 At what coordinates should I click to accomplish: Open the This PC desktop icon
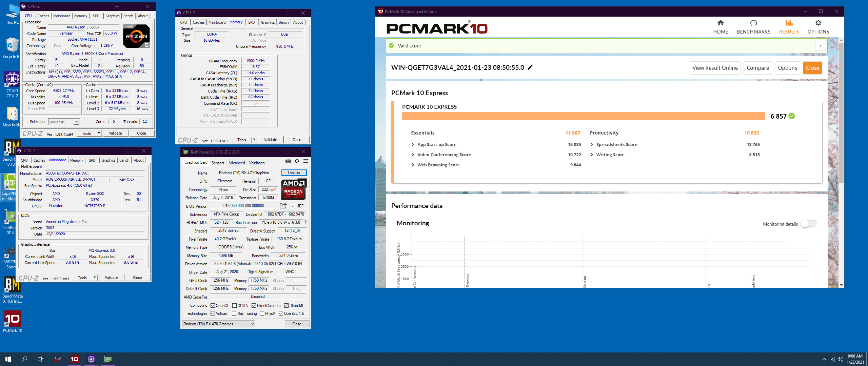12,14
